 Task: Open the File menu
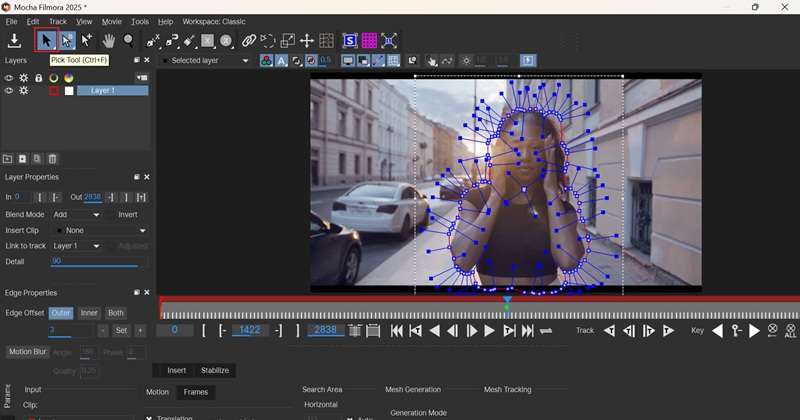coord(11,21)
